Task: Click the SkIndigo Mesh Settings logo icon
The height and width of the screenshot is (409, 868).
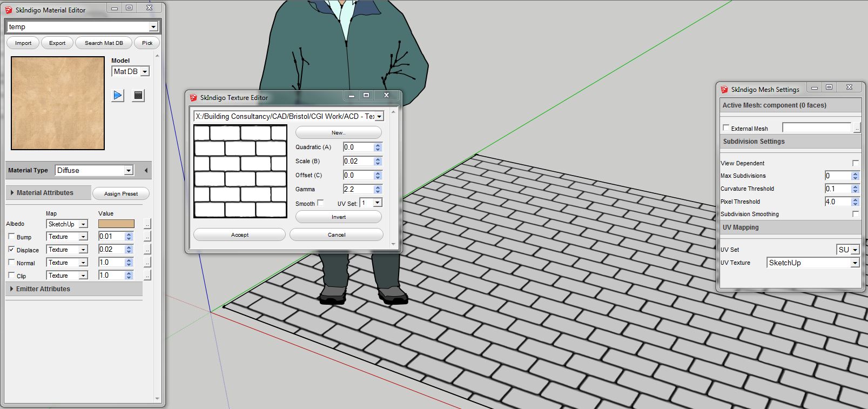Action: 724,90
